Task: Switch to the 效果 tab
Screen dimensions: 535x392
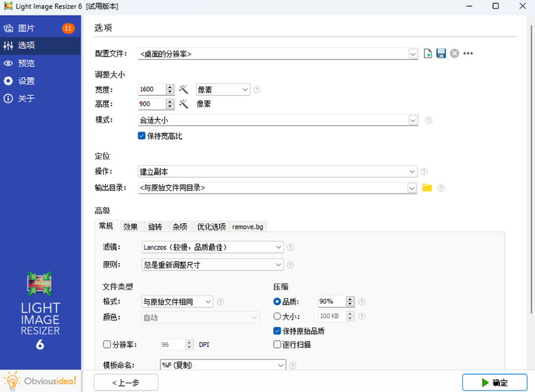Action: 131,227
